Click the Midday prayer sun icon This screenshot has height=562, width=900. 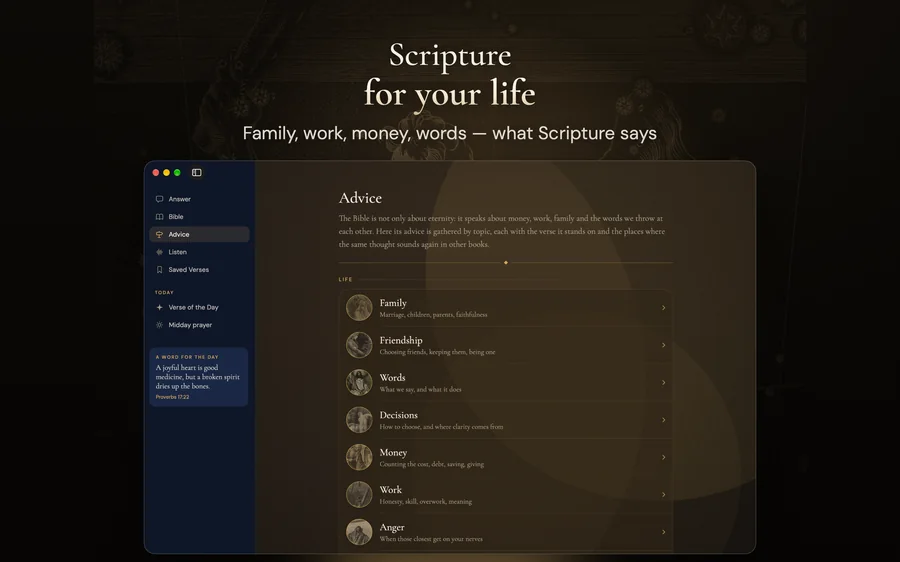160,325
